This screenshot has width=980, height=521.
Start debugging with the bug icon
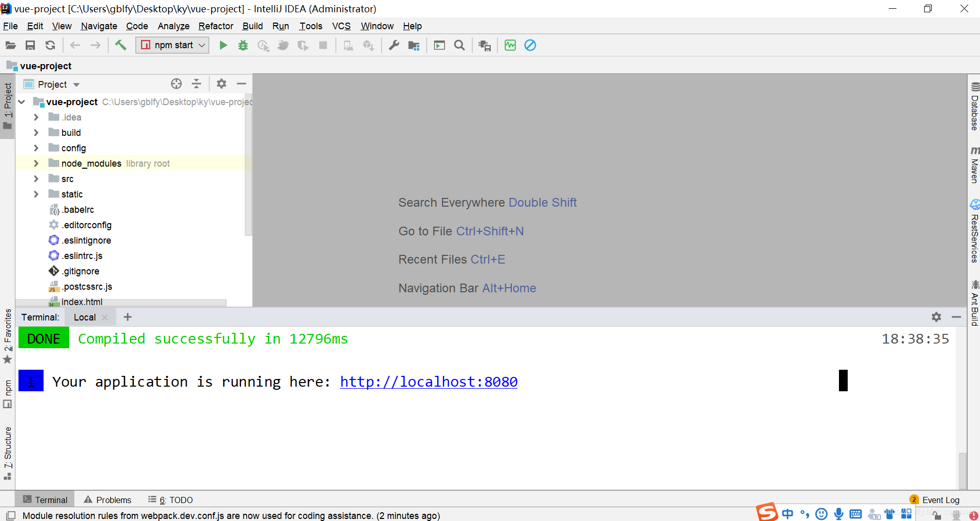click(x=243, y=46)
